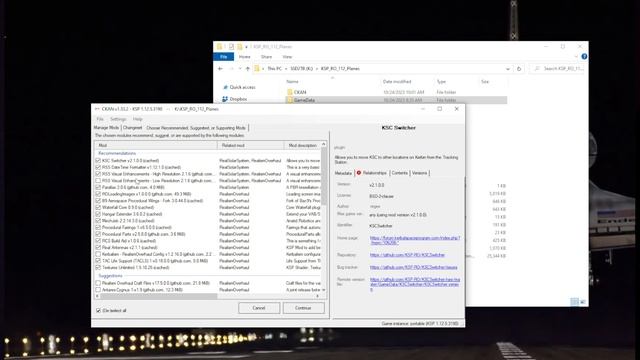Click Explorer up-directory arrow
This screenshot has width=640, height=360.
pos(248,69)
